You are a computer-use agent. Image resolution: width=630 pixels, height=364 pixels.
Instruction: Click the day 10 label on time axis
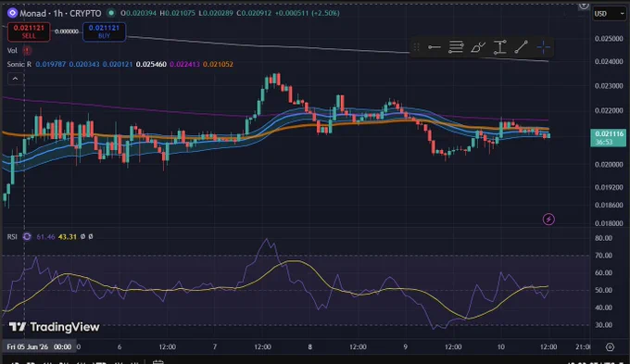click(x=500, y=346)
